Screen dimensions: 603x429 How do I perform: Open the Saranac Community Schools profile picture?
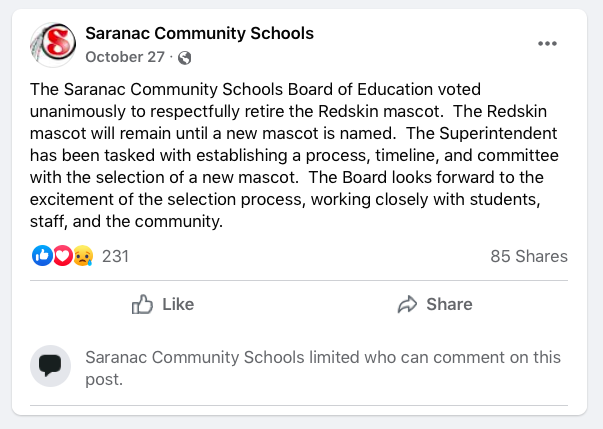click(52, 44)
